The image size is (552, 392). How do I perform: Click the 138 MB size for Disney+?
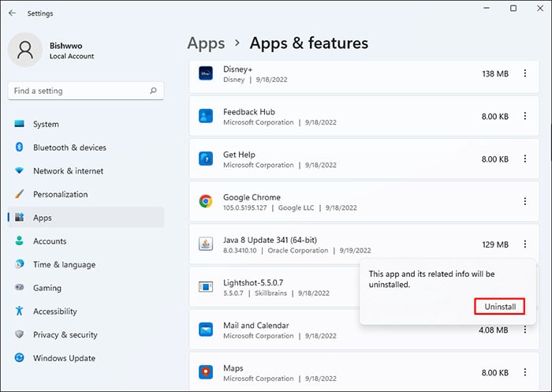pos(495,73)
